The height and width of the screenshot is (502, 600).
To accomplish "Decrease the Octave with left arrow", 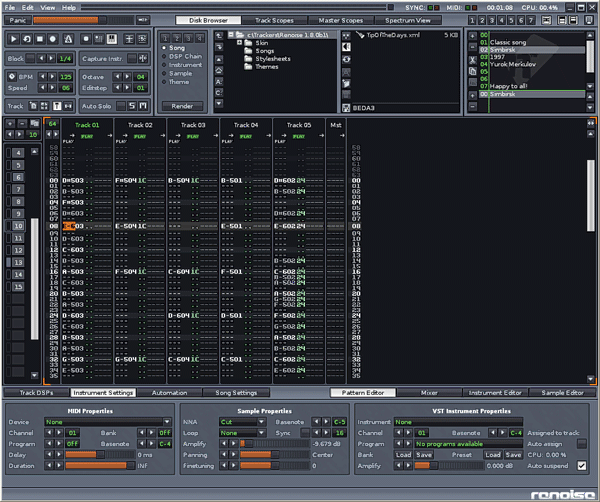I will pyautogui.click(x=117, y=77).
